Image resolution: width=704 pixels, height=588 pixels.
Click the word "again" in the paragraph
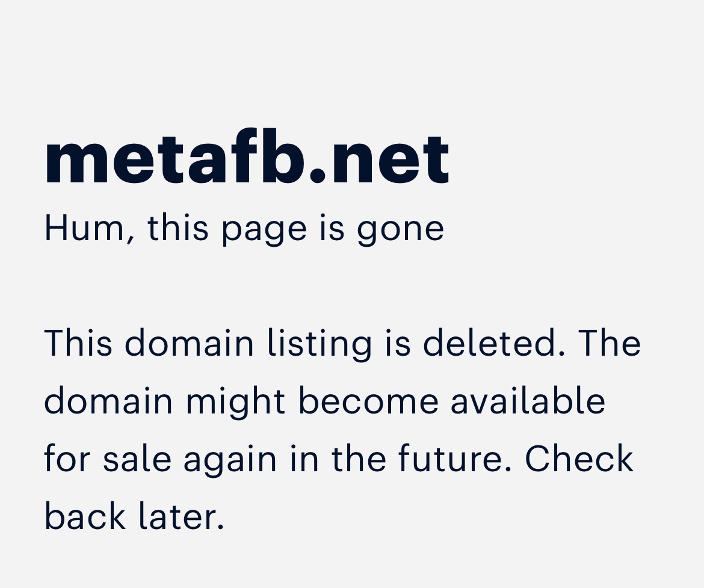230,460
